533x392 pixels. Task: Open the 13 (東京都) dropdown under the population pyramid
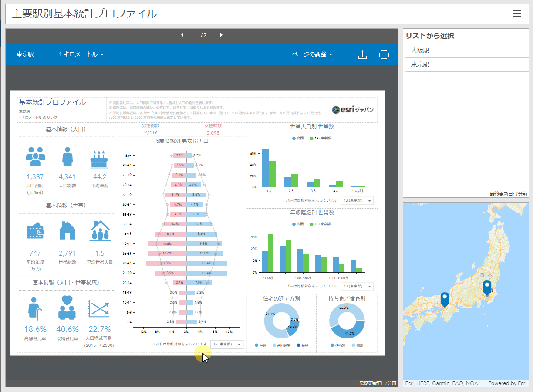coord(227,344)
